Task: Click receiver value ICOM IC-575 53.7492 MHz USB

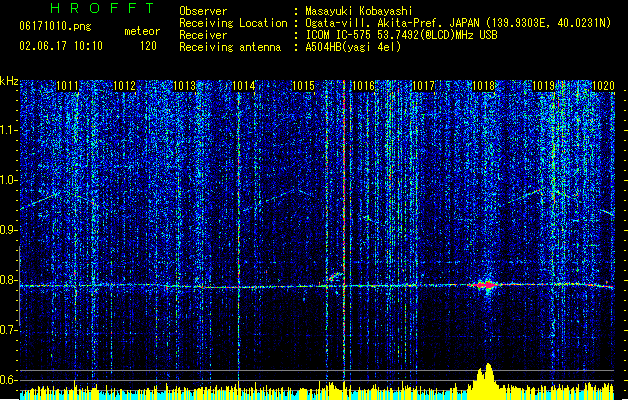Action: coord(401,35)
